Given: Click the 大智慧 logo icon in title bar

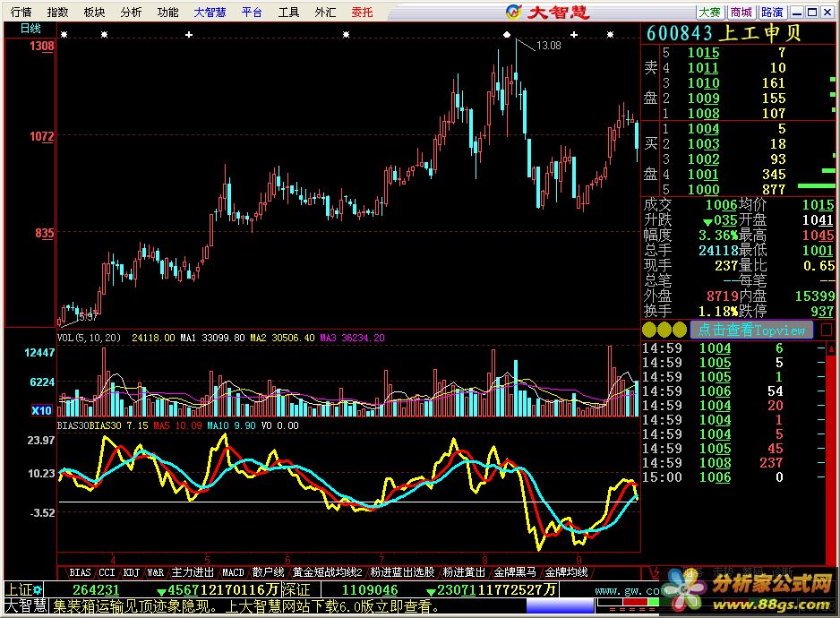Looking at the screenshot, I should point(513,12).
